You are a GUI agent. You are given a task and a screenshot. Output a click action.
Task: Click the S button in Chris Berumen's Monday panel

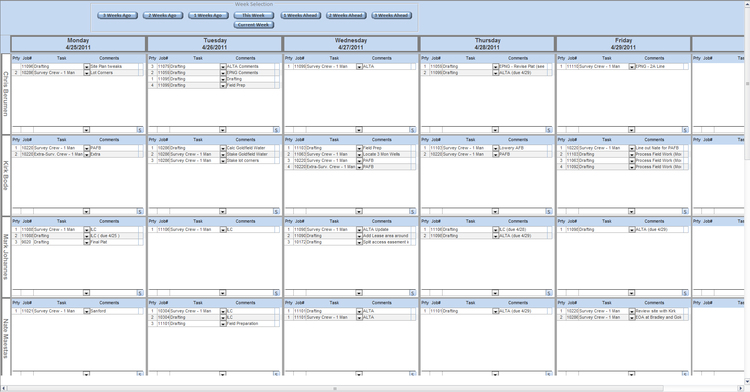tap(140, 130)
